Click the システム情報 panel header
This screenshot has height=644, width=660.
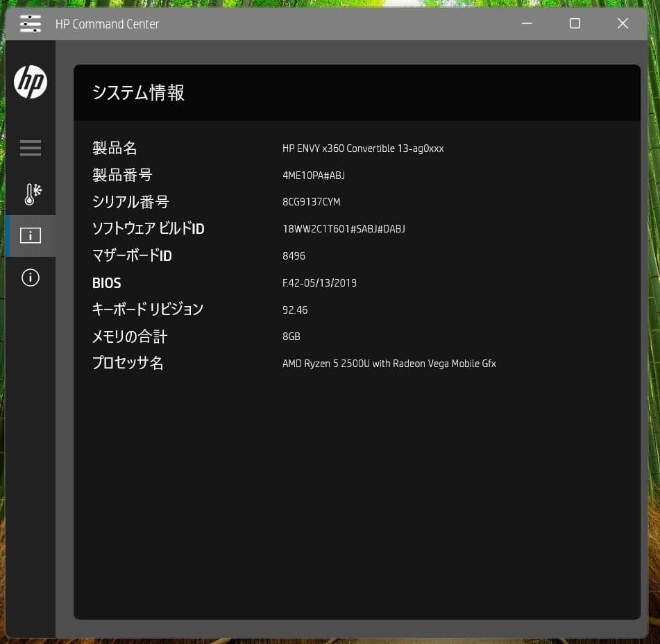(x=137, y=92)
